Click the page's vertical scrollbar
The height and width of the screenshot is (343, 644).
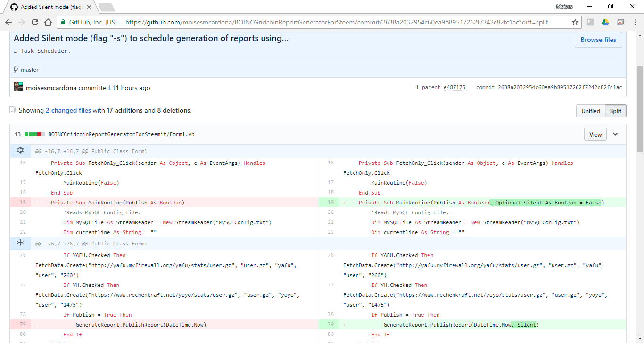[x=640, y=108]
